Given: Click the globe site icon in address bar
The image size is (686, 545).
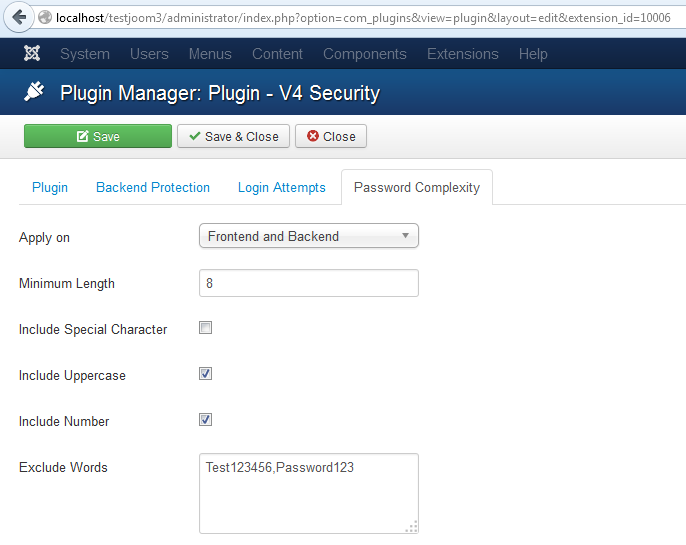Looking at the screenshot, I should click(45, 18).
